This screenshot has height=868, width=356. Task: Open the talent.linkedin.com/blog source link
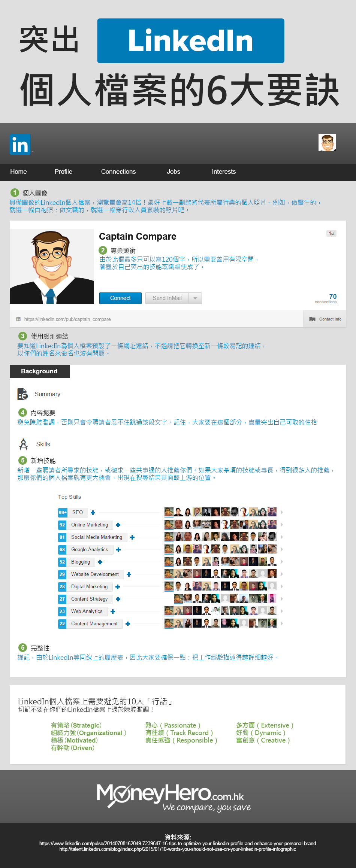point(178,849)
